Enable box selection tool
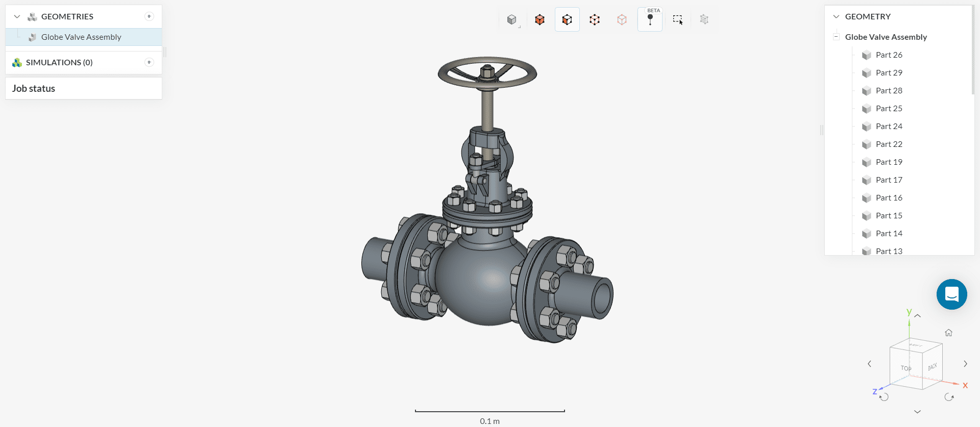Viewport: 980px width, 427px height. click(677, 20)
